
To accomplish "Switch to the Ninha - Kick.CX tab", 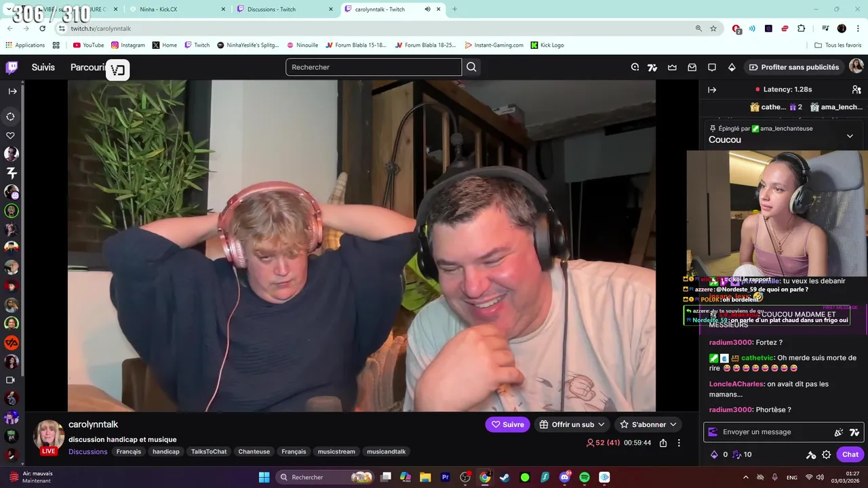I will 178,9.
